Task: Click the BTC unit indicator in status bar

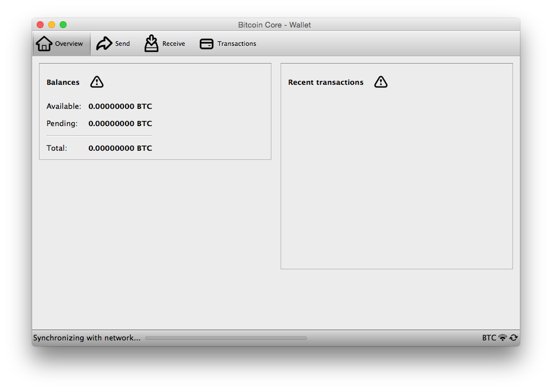Action: (489, 338)
